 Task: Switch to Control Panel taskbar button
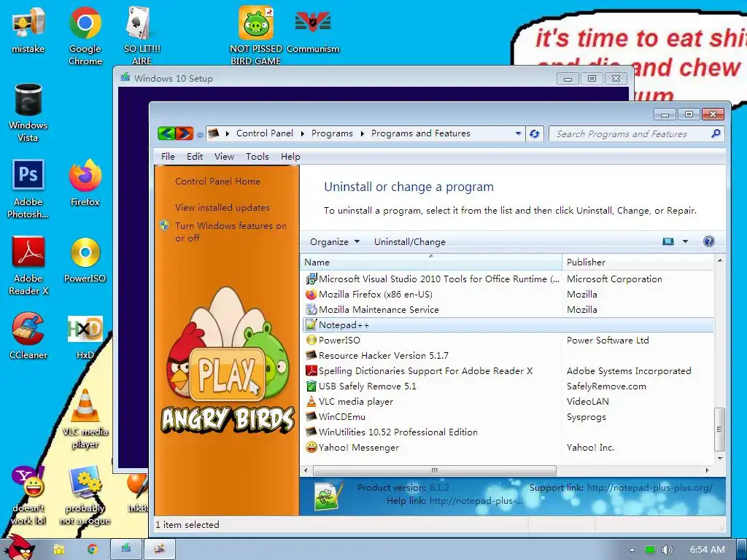click(x=160, y=549)
